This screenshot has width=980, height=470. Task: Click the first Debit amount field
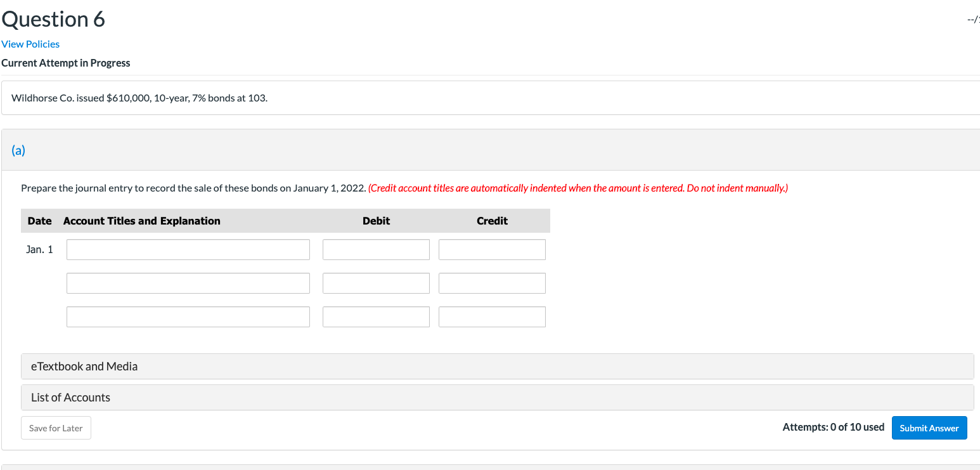[376, 249]
